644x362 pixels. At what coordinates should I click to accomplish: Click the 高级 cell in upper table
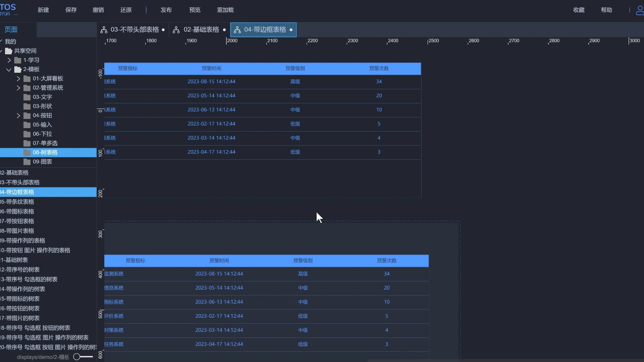pos(295,81)
